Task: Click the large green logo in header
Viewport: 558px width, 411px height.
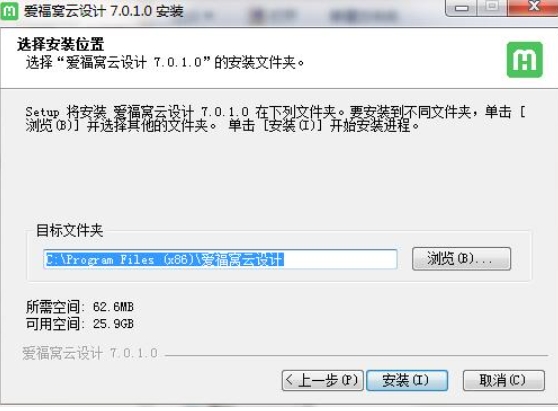Action: 525,60
